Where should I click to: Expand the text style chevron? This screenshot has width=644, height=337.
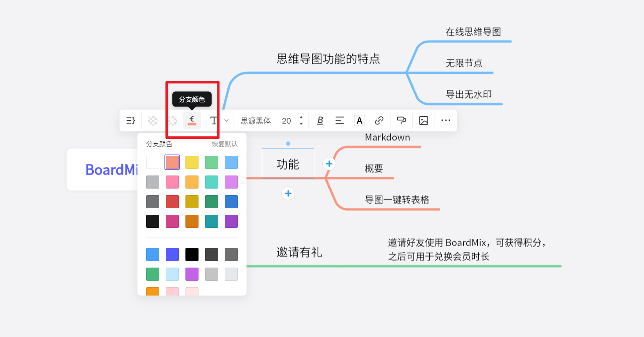[x=226, y=120]
